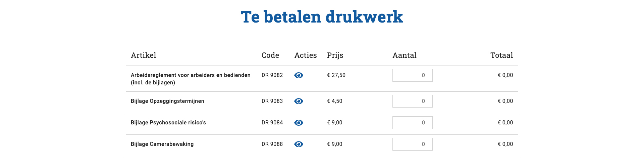Image resolution: width=644 pixels, height=158 pixels.
Task: Select the Bijlage Opzeggingstermijnen article name
Action: coord(167,101)
